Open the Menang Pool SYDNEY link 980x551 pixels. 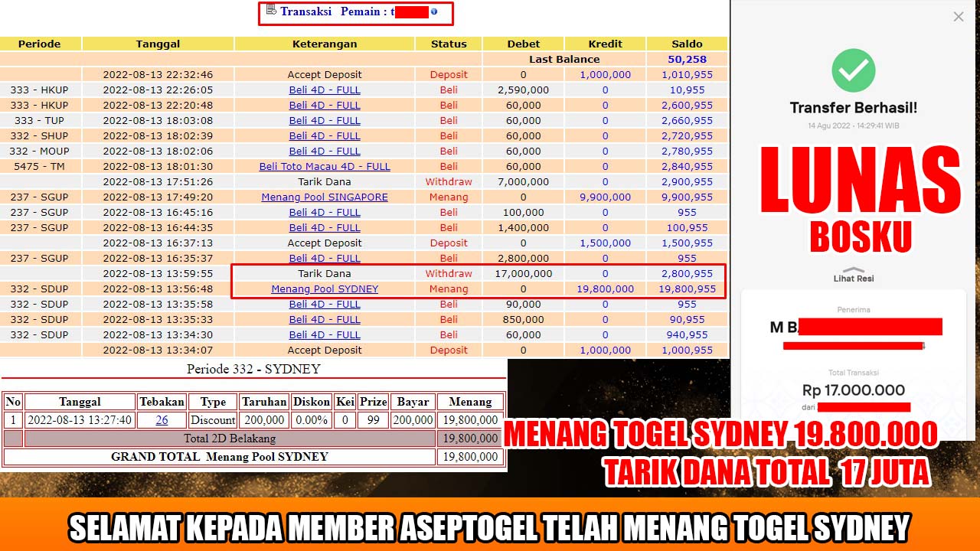tap(325, 289)
